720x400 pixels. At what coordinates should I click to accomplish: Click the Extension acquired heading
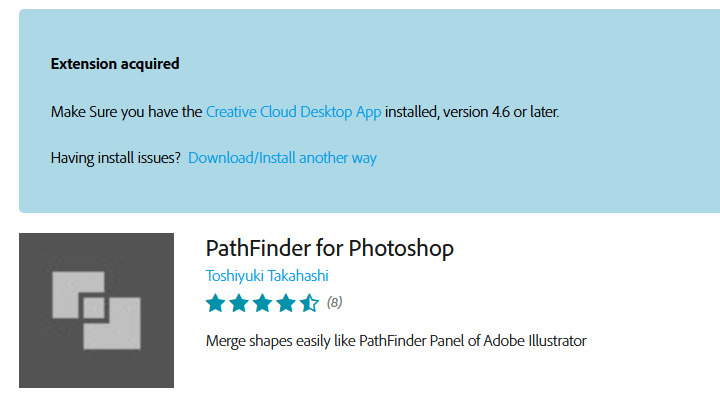pos(115,64)
